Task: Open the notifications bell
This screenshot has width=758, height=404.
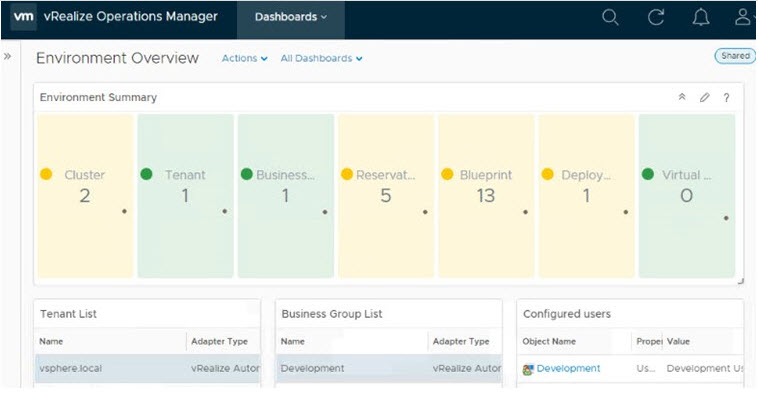Action: pyautogui.click(x=701, y=17)
